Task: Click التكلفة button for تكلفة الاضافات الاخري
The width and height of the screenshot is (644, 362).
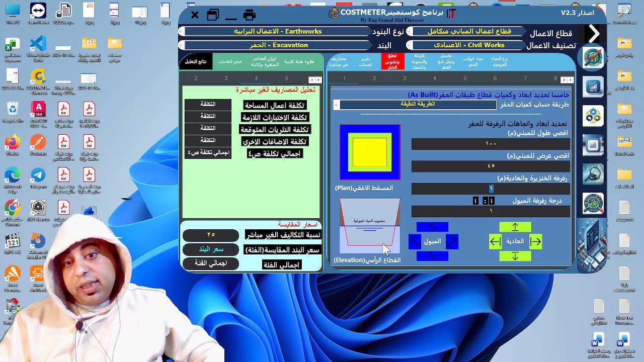Action: 208,140
